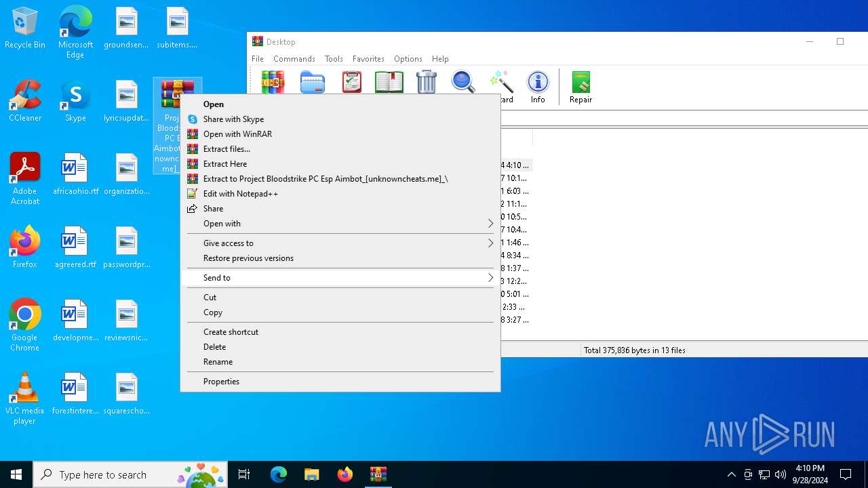
Task: Click WinRAR Find magnifier icon
Action: point(463,82)
